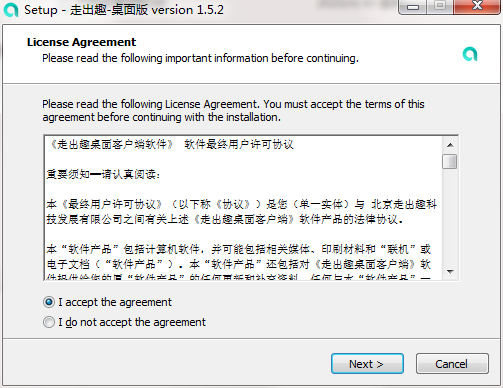The width and height of the screenshot is (503, 388).
Task: Click the Setup version 1.5.2 title bar text
Action: pyautogui.click(x=124, y=10)
